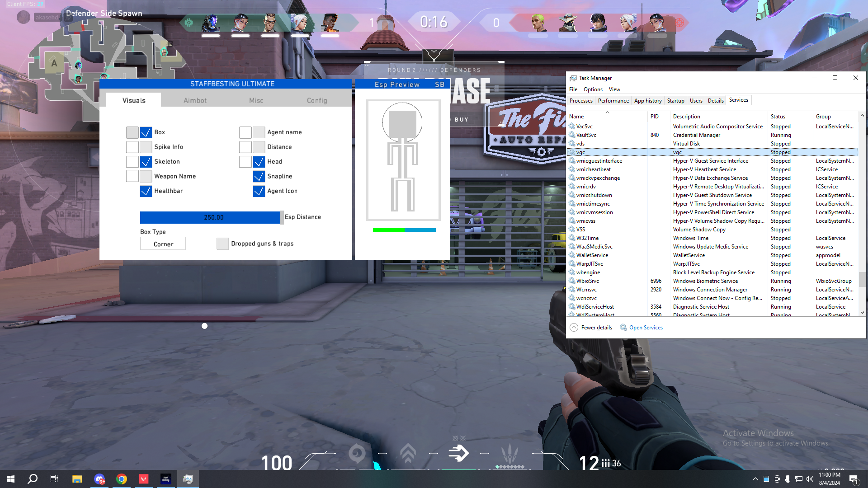Click the Open Services gear icon
This screenshot has width=868, height=488.
click(623, 328)
